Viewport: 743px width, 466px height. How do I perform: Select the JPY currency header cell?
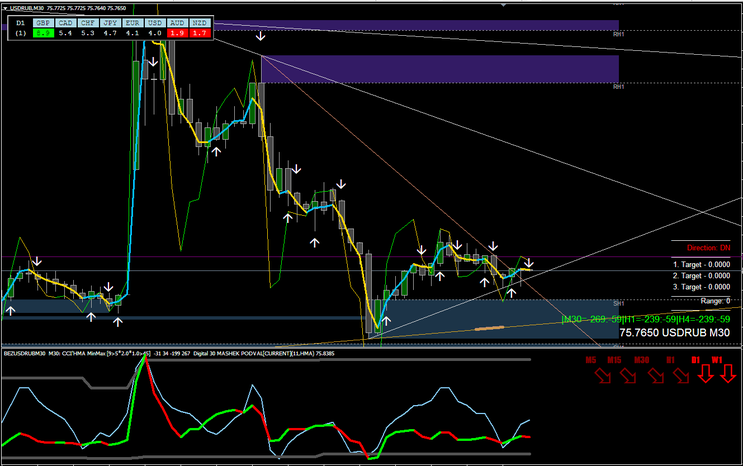(x=110, y=23)
